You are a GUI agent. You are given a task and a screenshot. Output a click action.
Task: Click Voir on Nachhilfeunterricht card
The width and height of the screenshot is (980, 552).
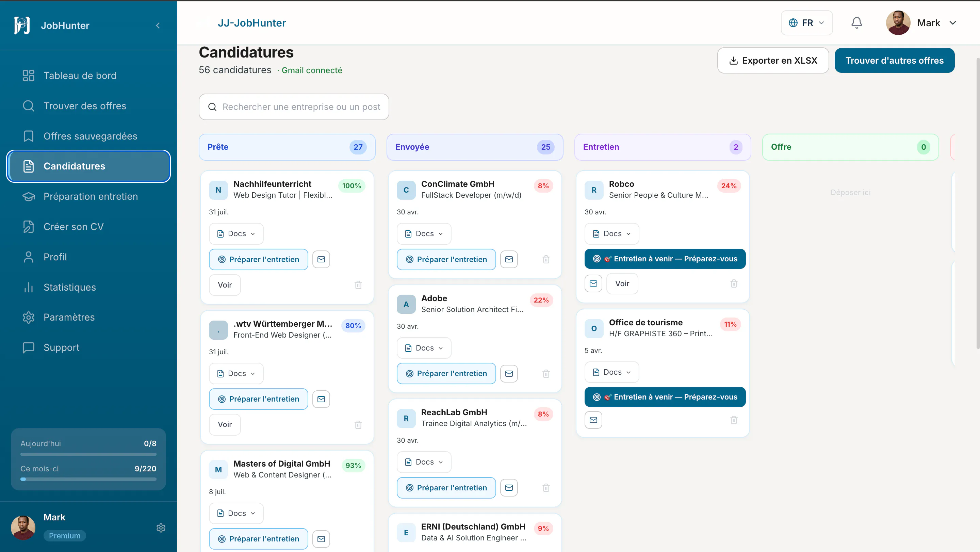pyautogui.click(x=225, y=285)
